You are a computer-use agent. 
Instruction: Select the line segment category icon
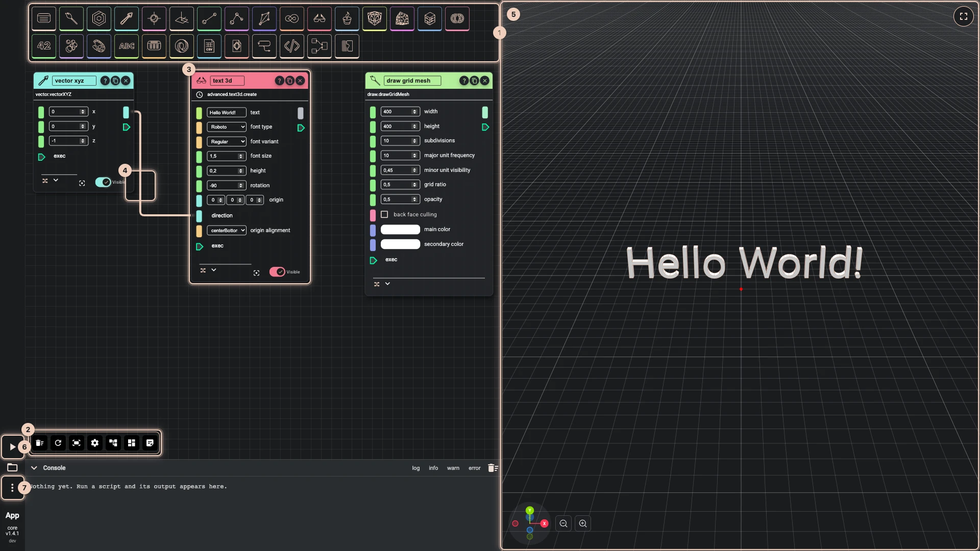[x=209, y=18]
